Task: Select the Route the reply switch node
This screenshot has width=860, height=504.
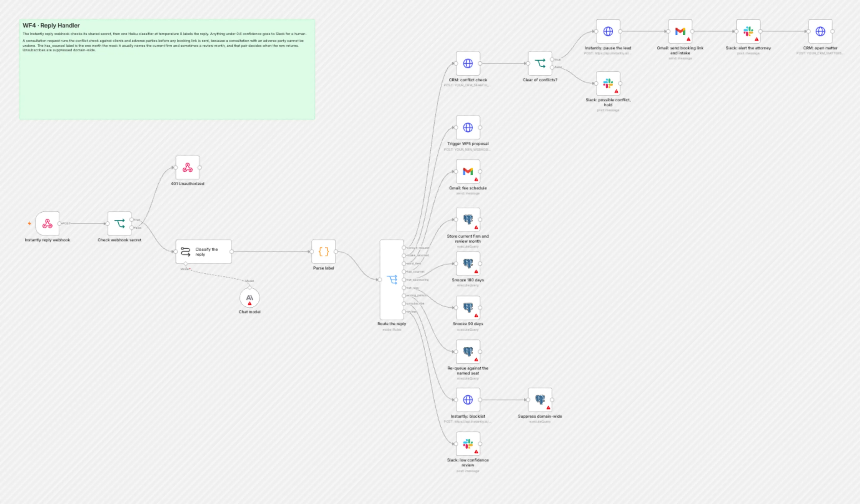Action: [392, 280]
